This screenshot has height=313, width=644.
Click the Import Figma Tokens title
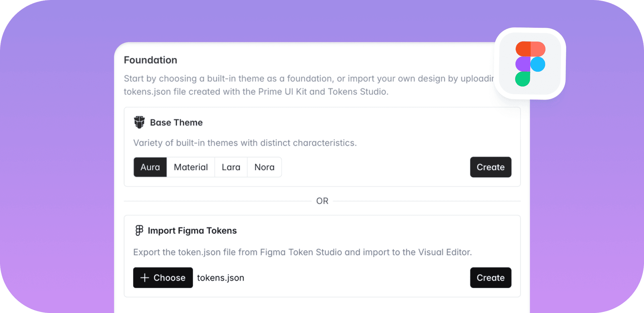pyautogui.click(x=193, y=231)
